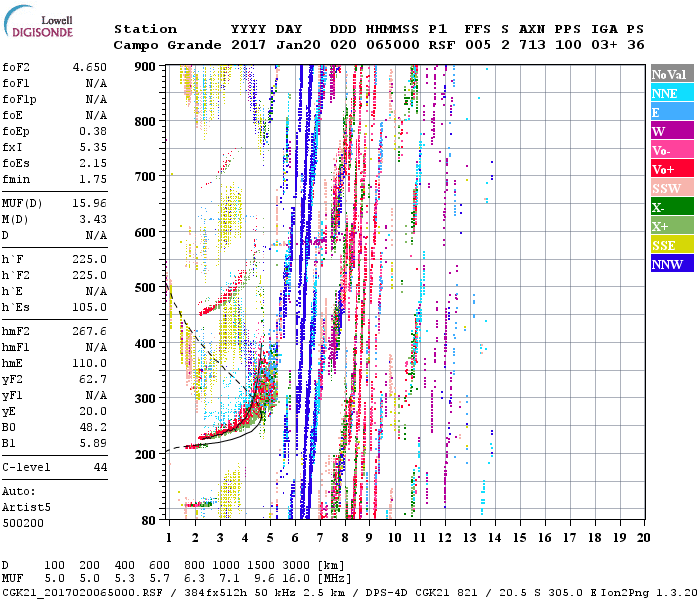The height and width of the screenshot is (600, 700).
Task: Click the foEp value 0.38
Action: click(93, 131)
